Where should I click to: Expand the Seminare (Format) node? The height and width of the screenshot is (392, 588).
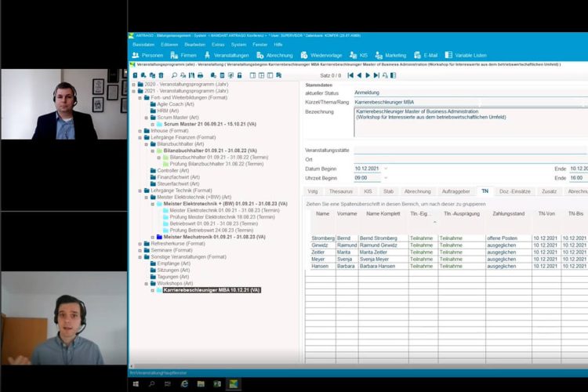[140, 250]
